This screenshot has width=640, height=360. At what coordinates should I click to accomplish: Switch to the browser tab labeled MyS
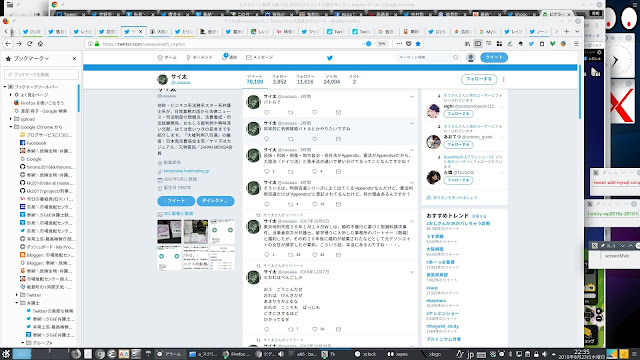click(x=488, y=31)
